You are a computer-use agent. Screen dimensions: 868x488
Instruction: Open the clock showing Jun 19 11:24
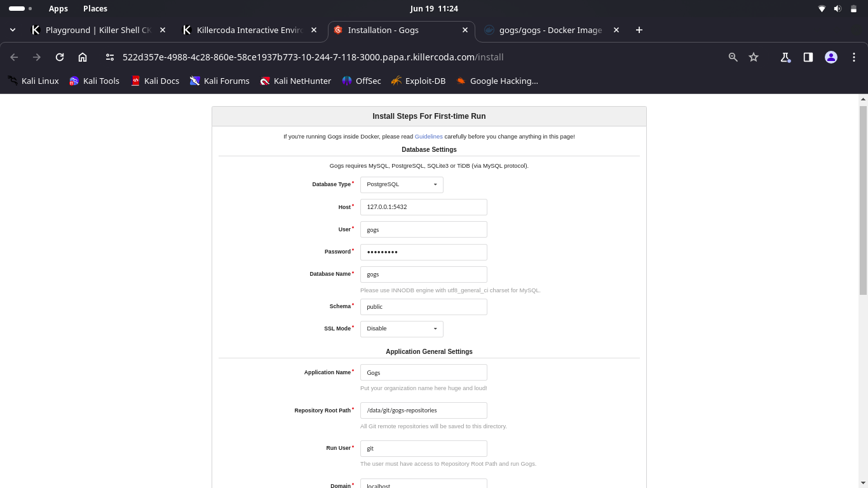(x=434, y=9)
